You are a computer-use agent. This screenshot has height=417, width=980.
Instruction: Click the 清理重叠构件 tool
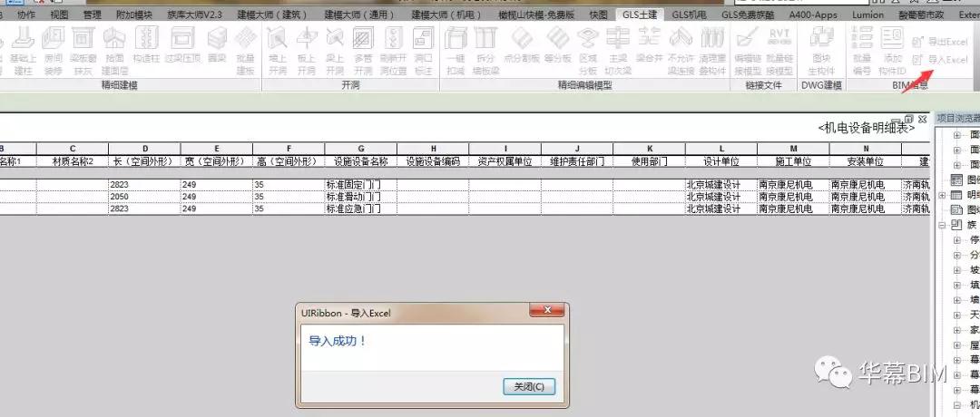pos(712,51)
